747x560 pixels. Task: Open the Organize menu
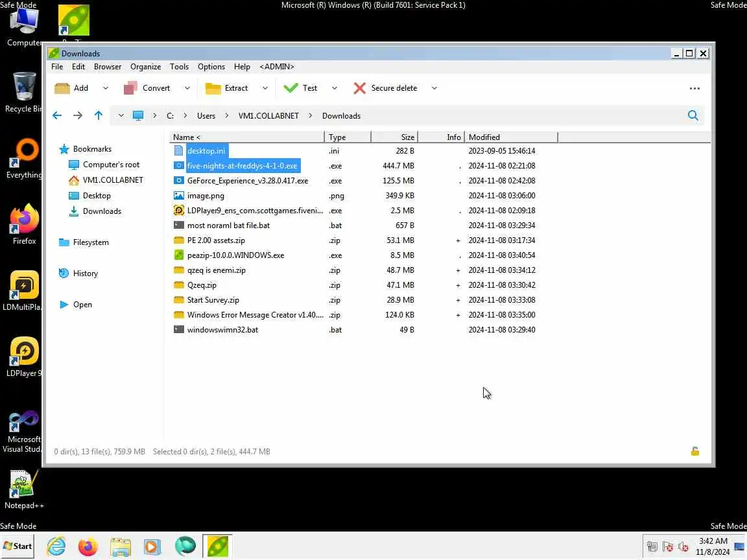pyautogui.click(x=145, y=67)
